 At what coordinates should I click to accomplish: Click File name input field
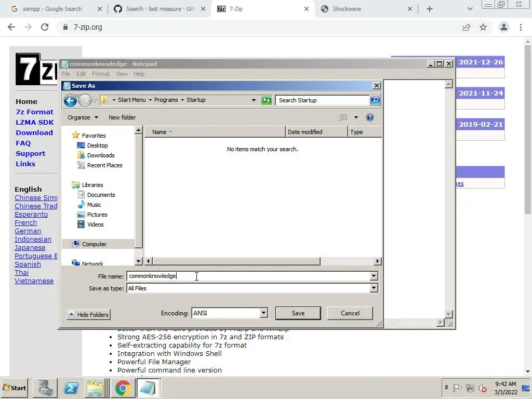[249, 276]
